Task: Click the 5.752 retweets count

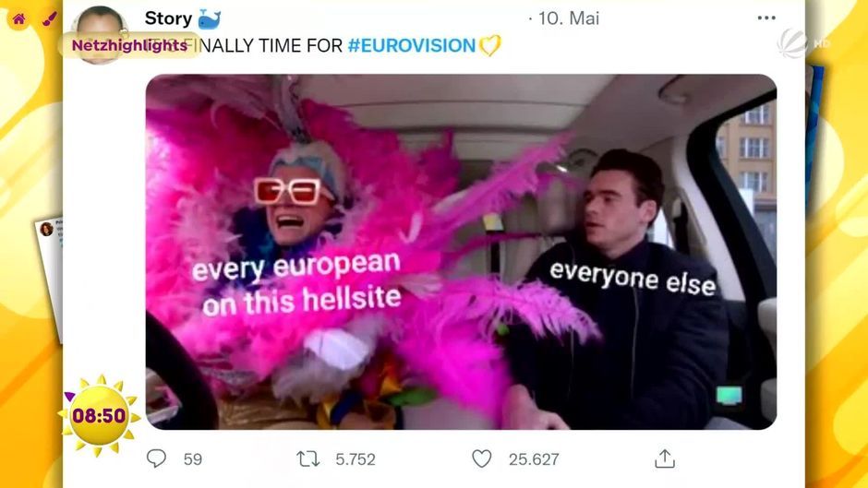Action: tap(356, 459)
